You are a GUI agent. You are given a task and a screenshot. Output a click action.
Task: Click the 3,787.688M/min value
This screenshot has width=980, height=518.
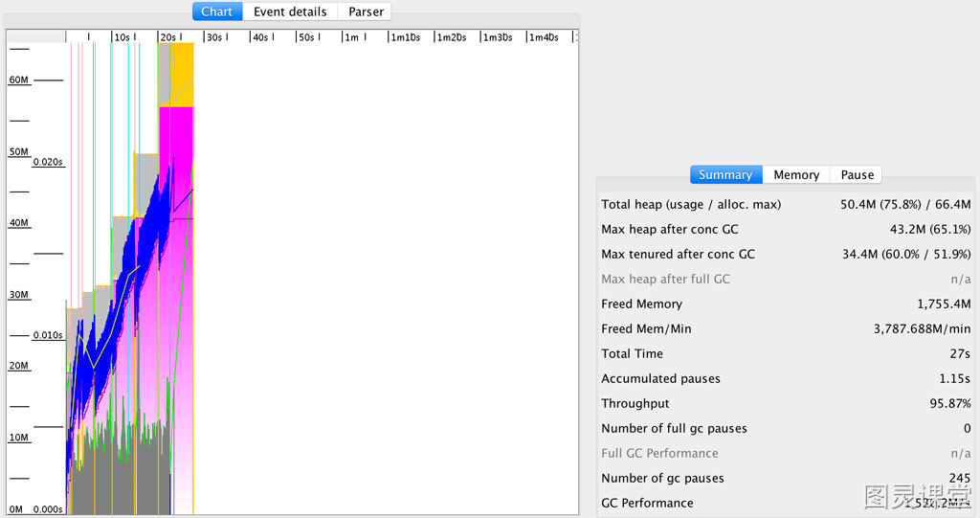[923, 329]
